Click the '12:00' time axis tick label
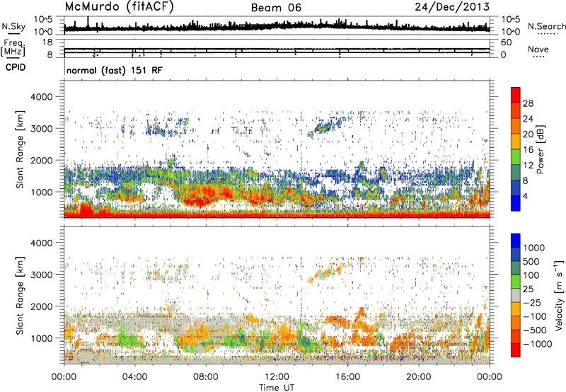 277,377
